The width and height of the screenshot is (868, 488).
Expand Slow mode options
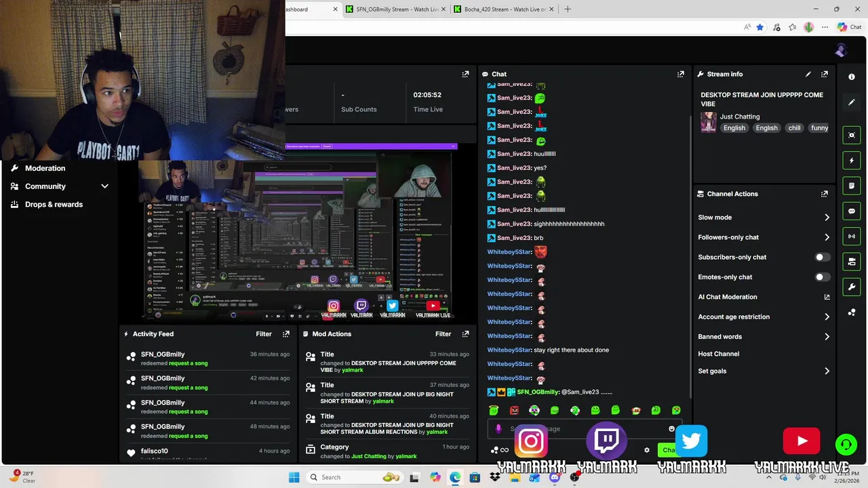[x=827, y=218]
